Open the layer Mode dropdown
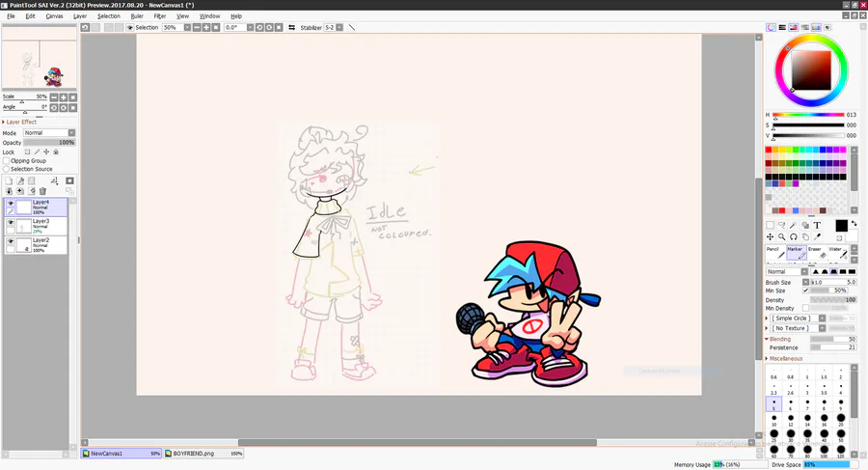868x470 pixels. [49, 133]
